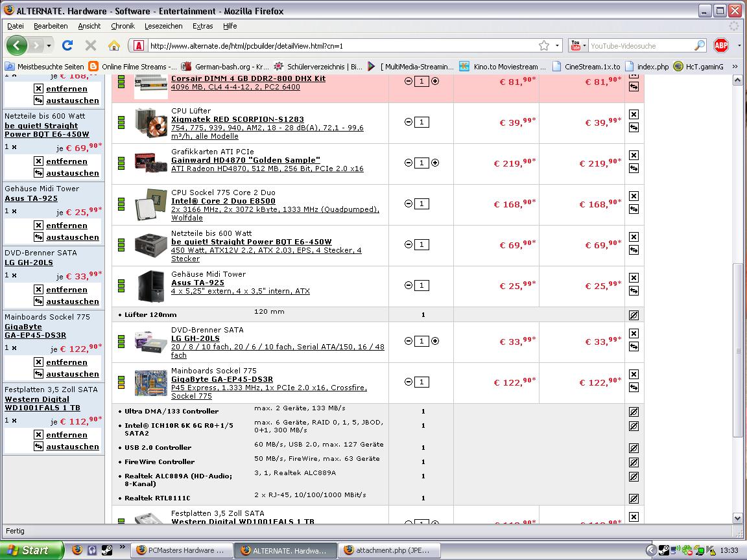Remove be quiet! power supply row with X icon
Viewport: 747px width, 560px height.
click(x=634, y=237)
